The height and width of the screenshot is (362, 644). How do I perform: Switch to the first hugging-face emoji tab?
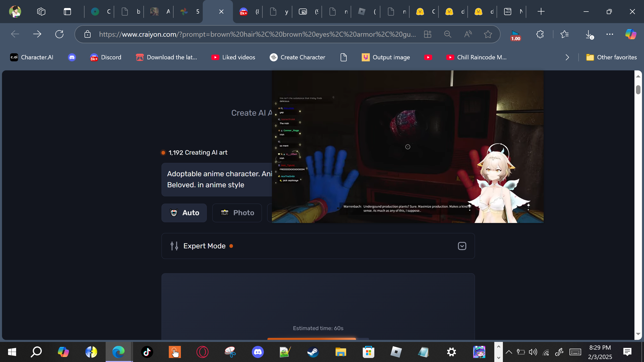424,12
